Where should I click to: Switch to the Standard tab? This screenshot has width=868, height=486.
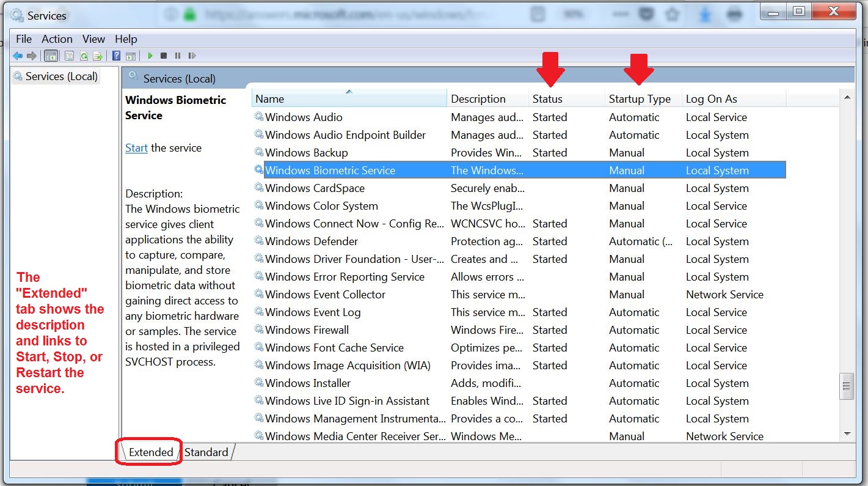[x=206, y=452]
